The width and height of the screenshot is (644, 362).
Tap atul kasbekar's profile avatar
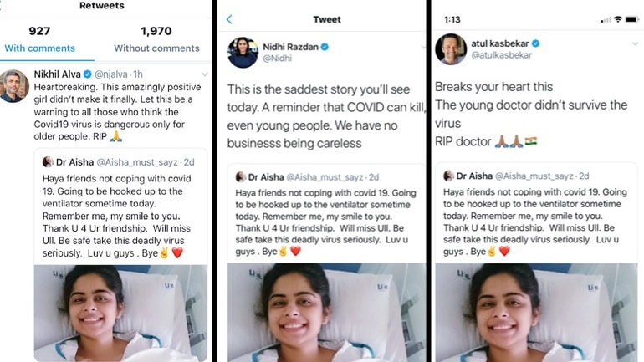(x=450, y=49)
